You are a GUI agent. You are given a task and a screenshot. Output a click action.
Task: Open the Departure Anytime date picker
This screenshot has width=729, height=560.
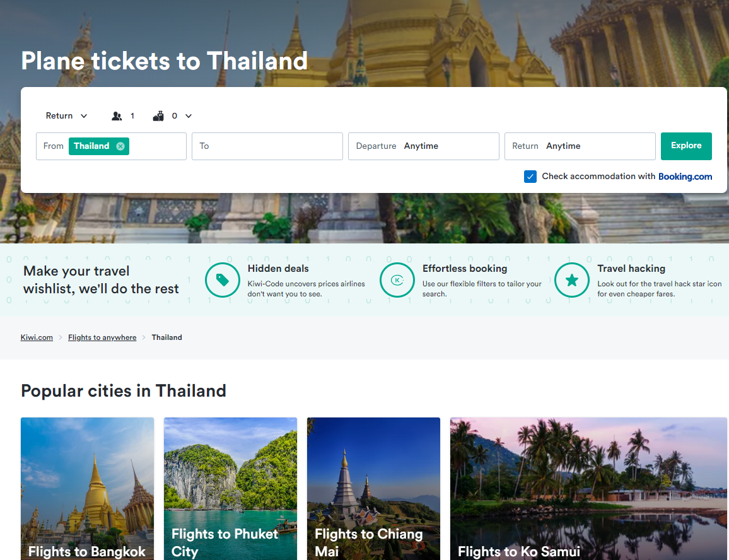[423, 146]
